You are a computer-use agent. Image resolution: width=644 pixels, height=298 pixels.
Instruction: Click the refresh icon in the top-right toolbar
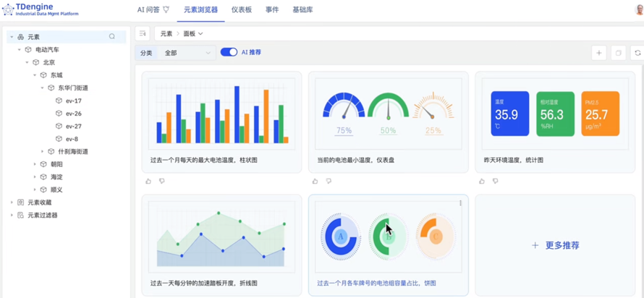(637, 53)
